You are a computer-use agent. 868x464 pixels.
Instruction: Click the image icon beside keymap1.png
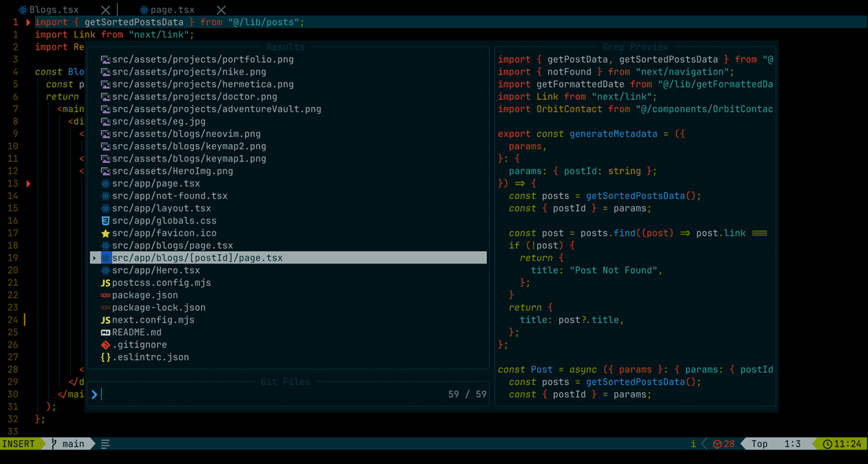pos(106,159)
